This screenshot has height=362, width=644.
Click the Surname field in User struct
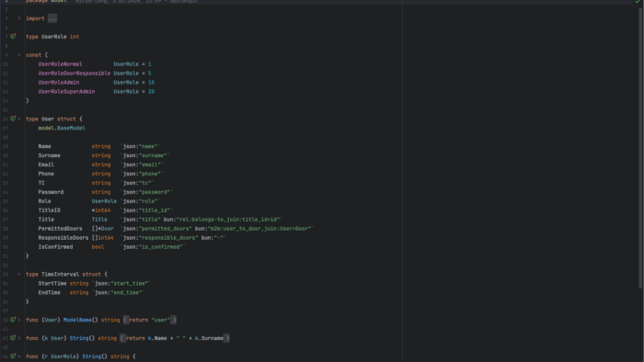tap(50, 155)
